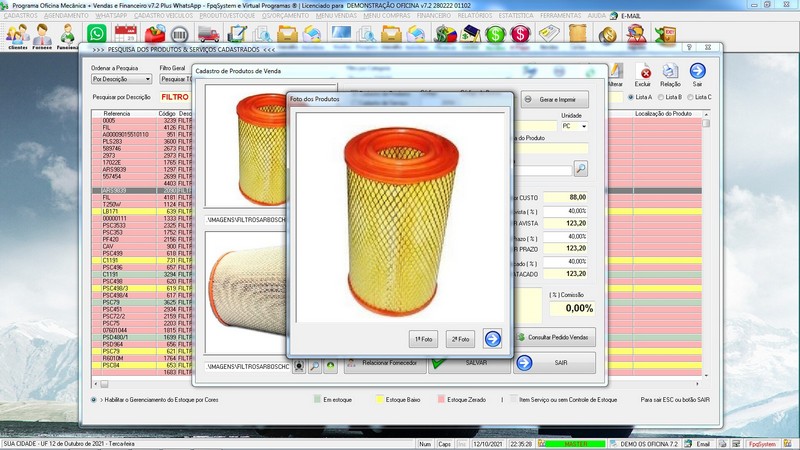Select the Lista C radio button
800x450 pixels.
click(x=690, y=97)
